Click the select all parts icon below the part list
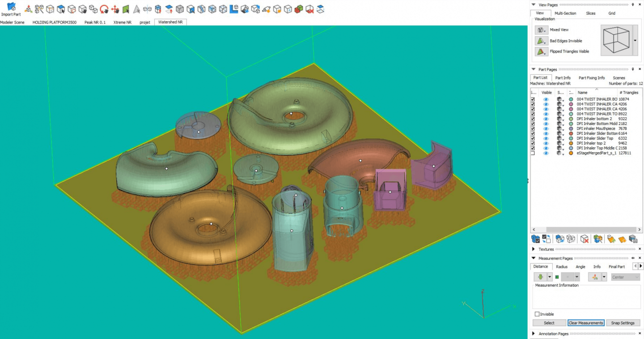The width and height of the screenshot is (644, 339). pos(535,239)
